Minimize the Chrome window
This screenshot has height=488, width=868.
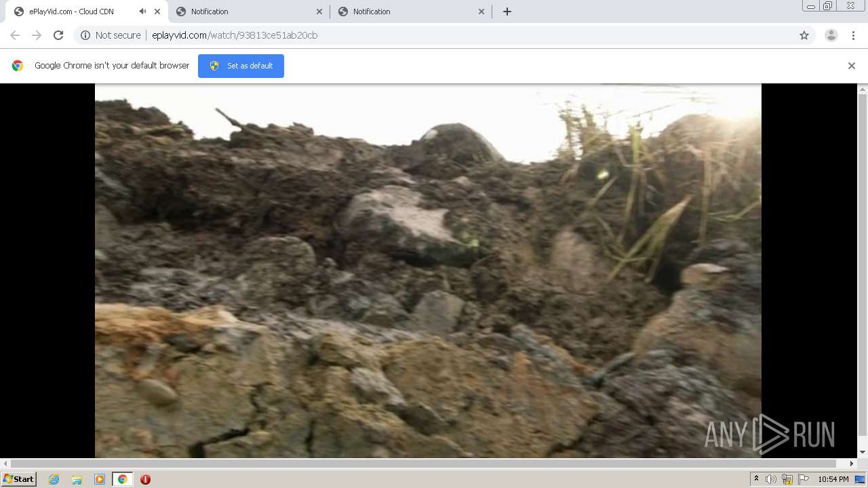point(811,6)
